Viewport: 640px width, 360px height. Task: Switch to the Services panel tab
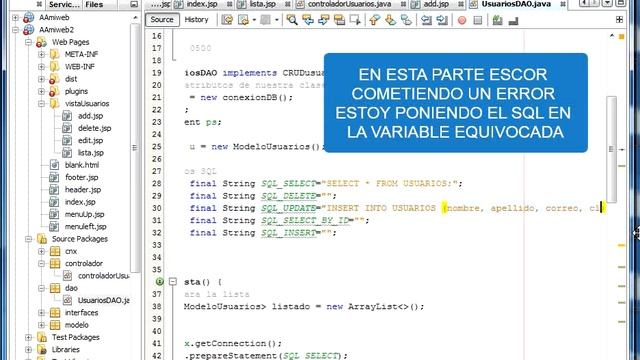coord(64,4)
